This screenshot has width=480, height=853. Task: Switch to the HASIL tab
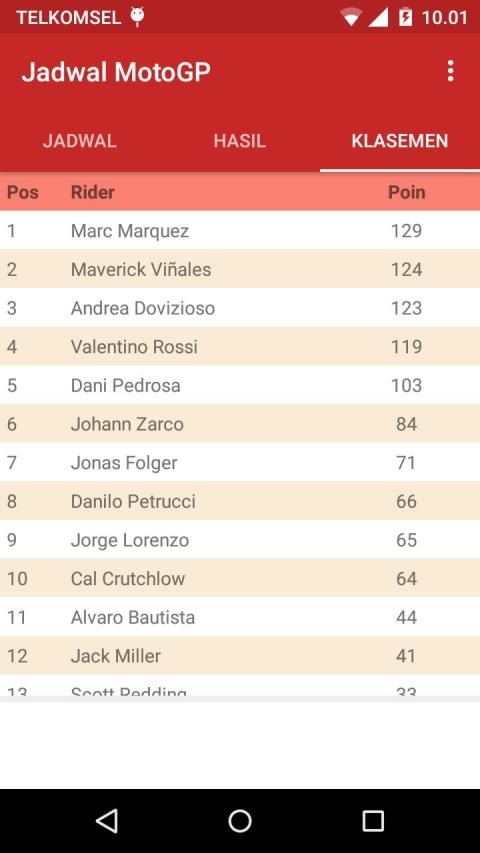pos(240,141)
